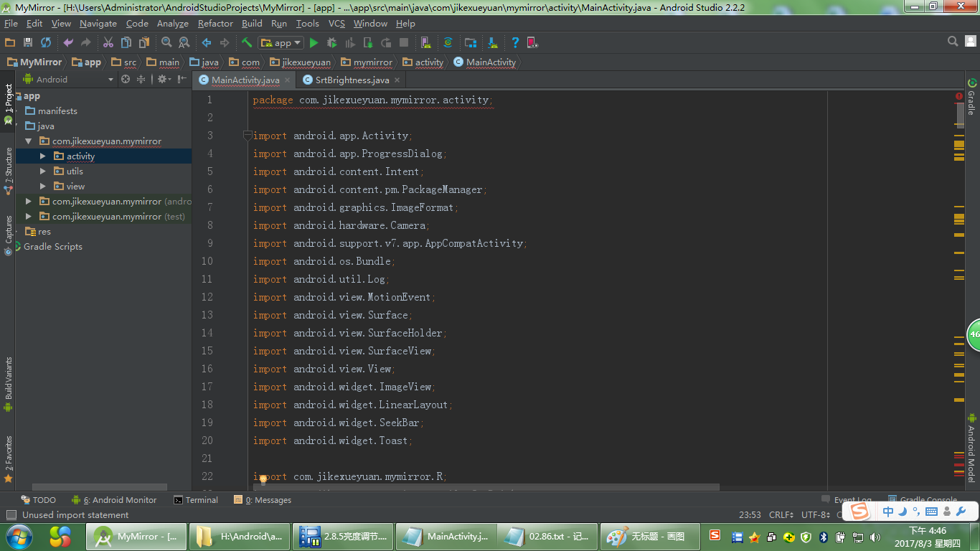Expand com.jikexueyuan.mymirror (test) node

coord(29,217)
